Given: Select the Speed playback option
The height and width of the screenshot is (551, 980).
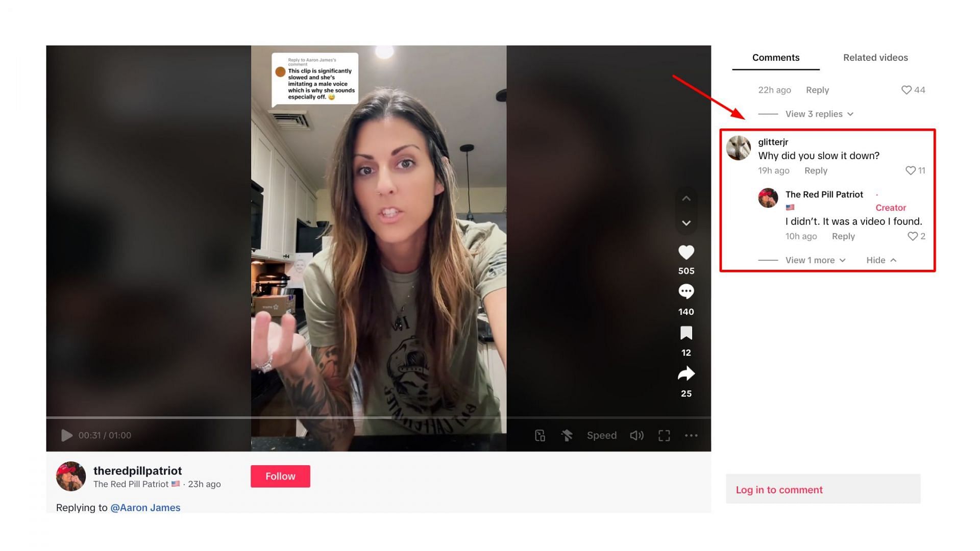Looking at the screenshot, I should click(600, 435).
